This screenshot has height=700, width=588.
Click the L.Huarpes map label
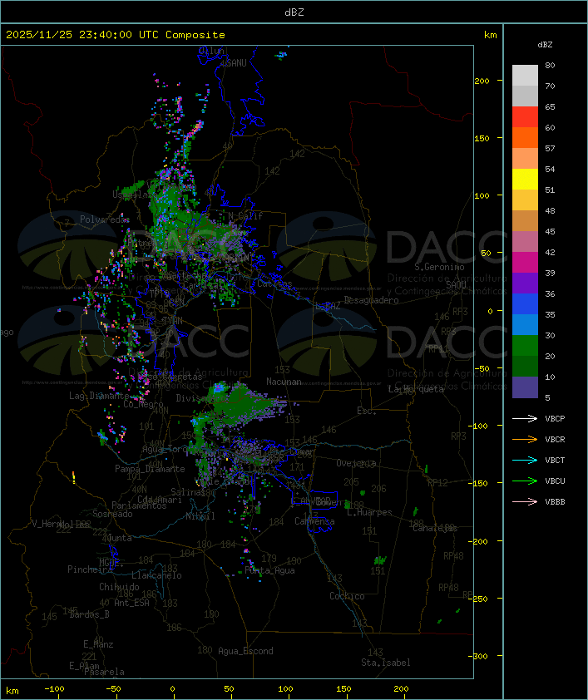(x=369, y=512)
